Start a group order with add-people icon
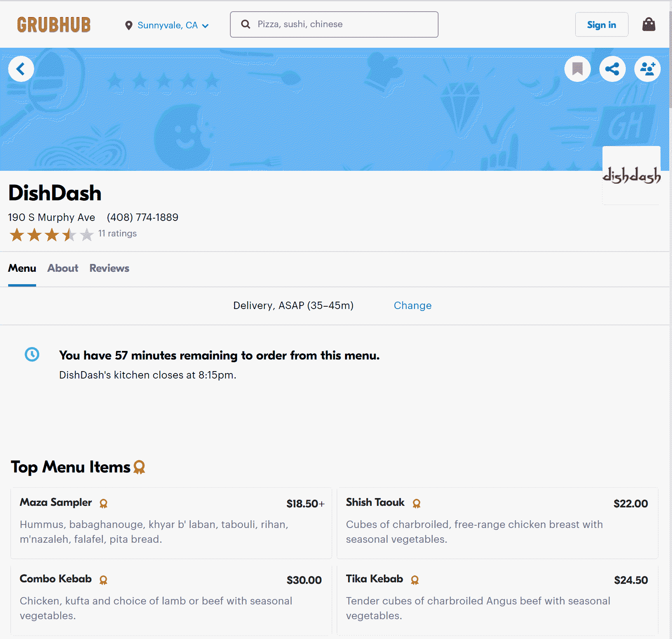This screenshot has width=672, height=639. tap(647, 69)
